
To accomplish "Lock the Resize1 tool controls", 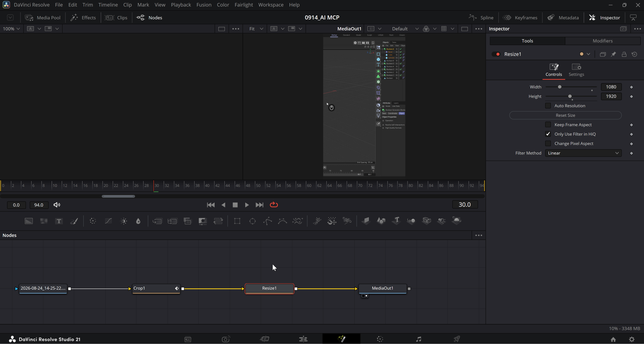I will pyautogui.click(x=624, y=54).
